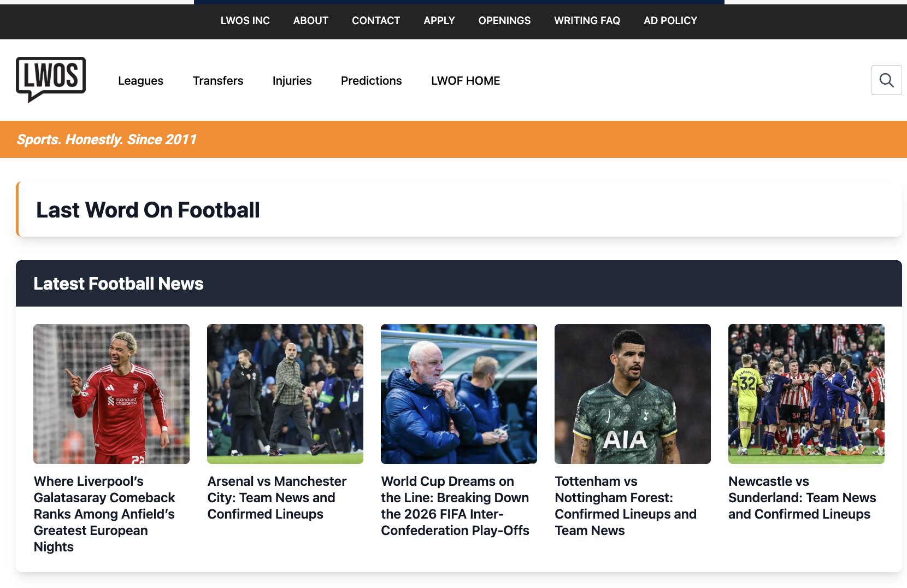Image resolution: width=907 pixels, height=588 pixels.
Task: Click the LWOF HOME link
Action: tap(466, 81)
